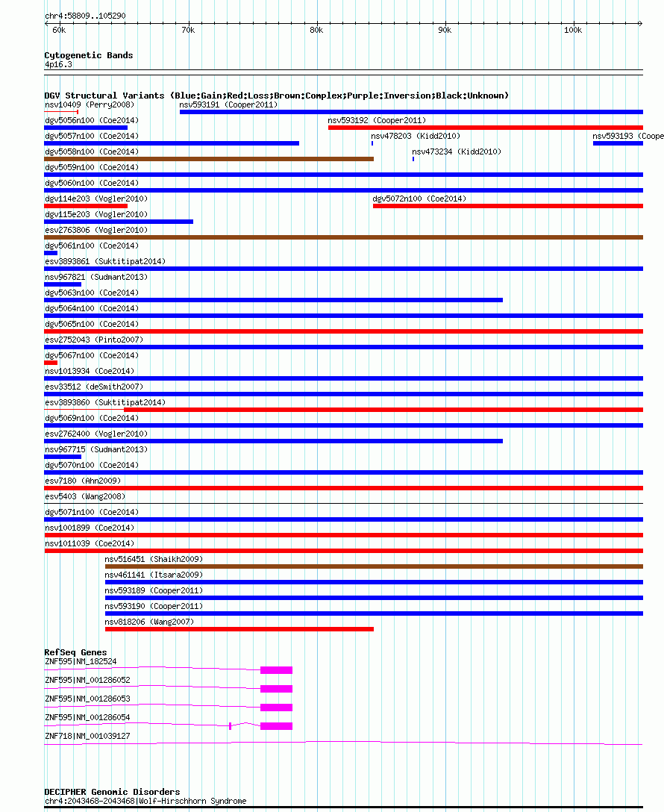
Task: Click dgv114e203 (Vogler2010) label
Action: [x=96, y=199]
